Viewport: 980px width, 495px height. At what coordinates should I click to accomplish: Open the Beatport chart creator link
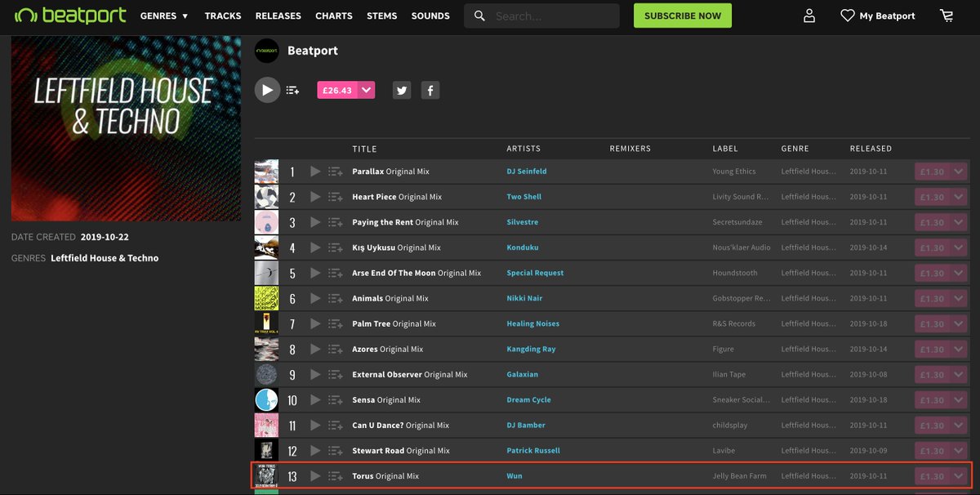(313, 51)
